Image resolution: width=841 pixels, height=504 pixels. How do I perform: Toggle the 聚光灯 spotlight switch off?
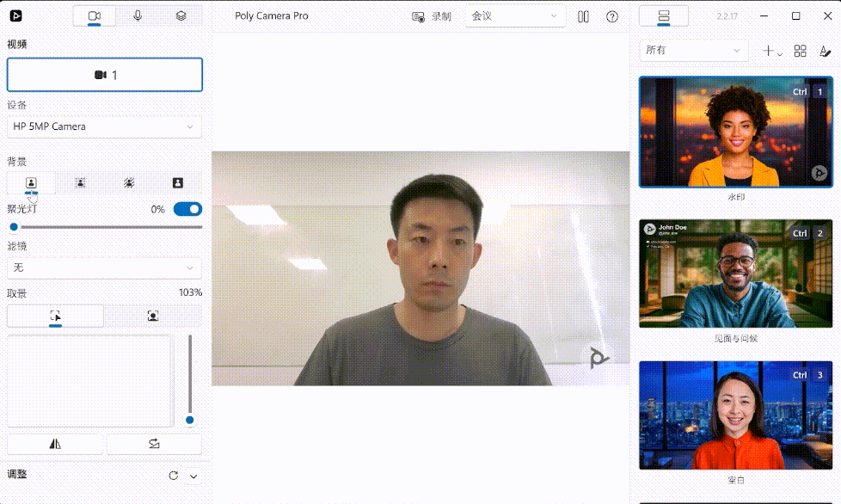click(187, 209)
